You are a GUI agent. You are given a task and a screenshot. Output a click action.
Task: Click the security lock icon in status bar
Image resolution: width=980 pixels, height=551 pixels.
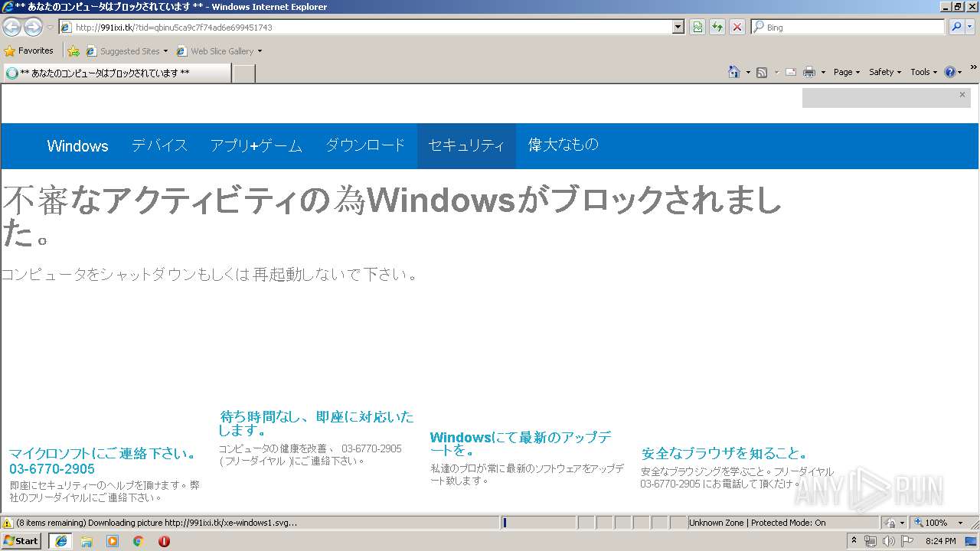(x=890, y=523)
